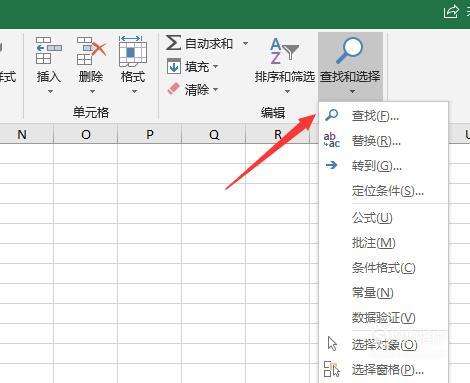Screen dimensions: 470x383
Task: Click the Format cells icon
Action: [133, 51]
